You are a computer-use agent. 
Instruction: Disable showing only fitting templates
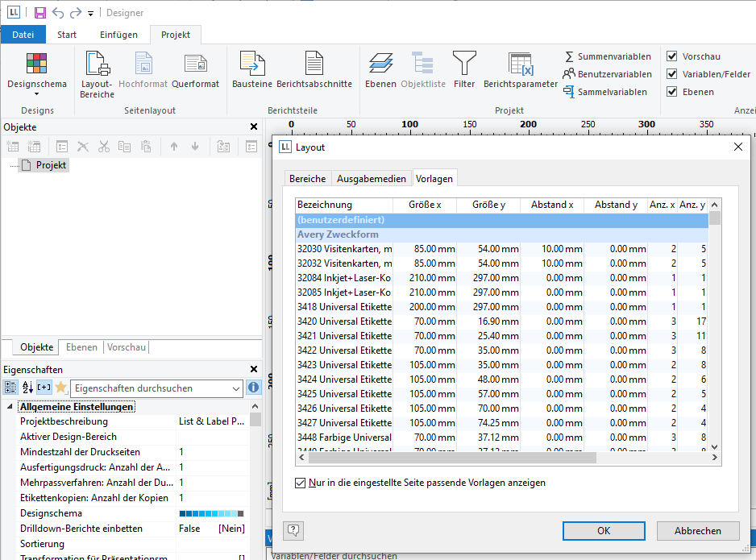point(301,483)
